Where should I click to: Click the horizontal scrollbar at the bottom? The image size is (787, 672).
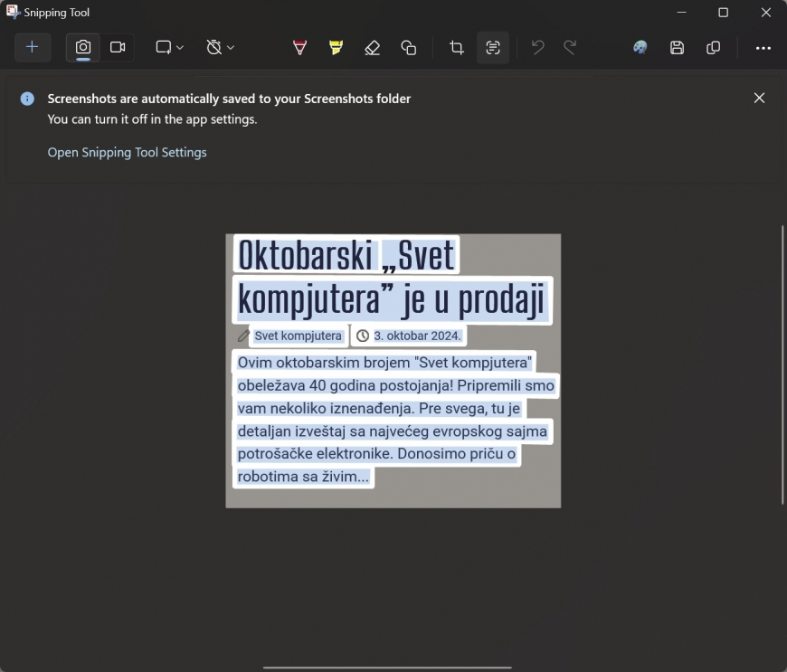(387, 667)
